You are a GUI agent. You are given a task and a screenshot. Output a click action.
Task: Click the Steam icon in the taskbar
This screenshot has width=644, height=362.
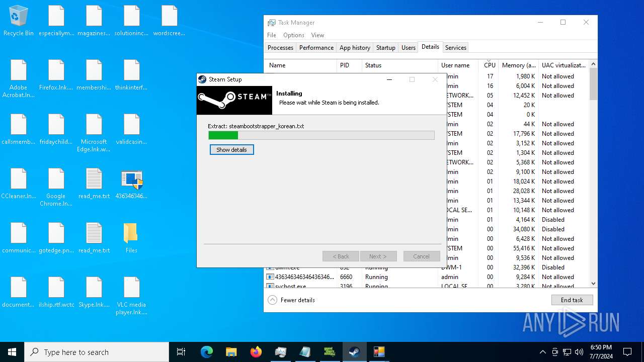(x=354, y=352)
